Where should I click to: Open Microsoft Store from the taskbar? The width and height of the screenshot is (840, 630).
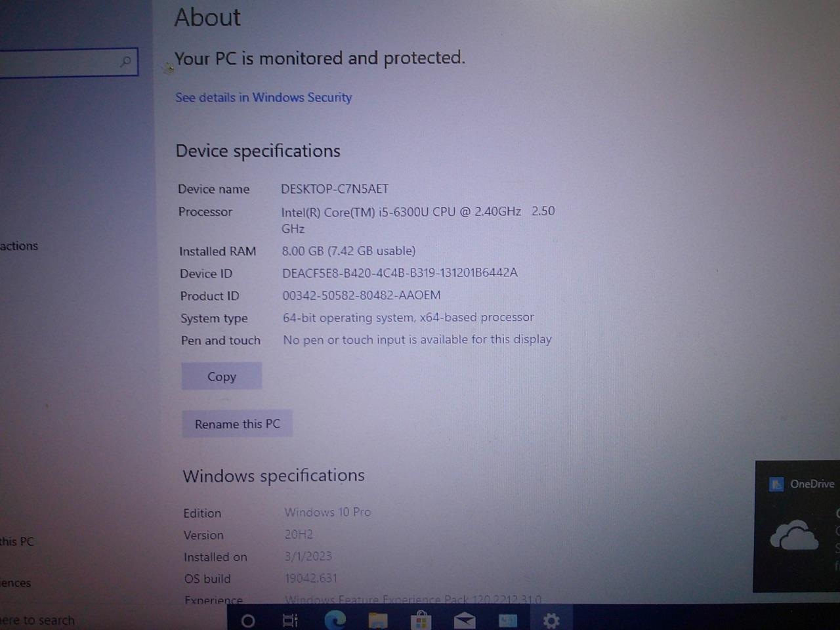pyautogui.click(x=421, y=620)
